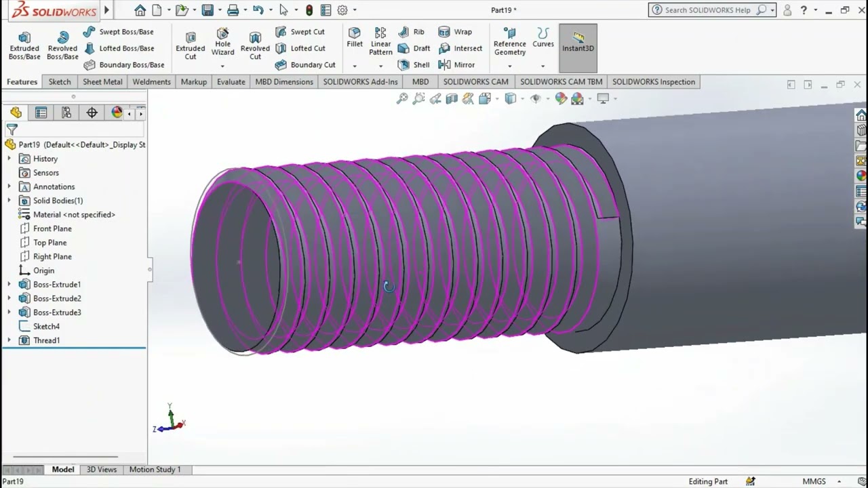Switch to the Evaluate tab

pyautogui.click(x=231, y=82)
